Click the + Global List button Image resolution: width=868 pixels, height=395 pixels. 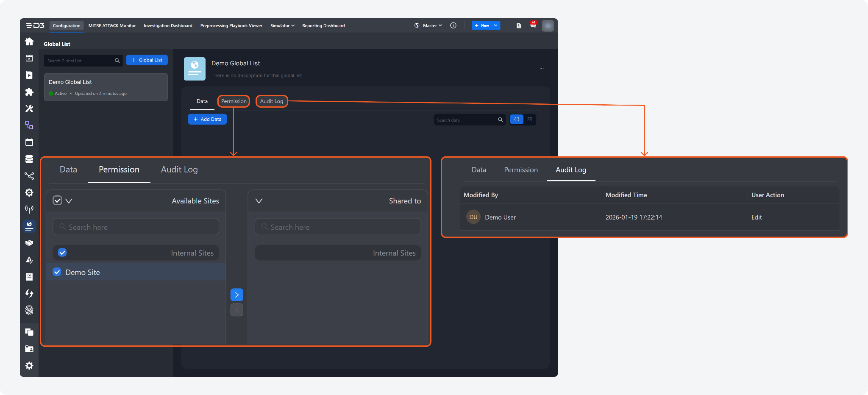pyautogui.click(x=147, y=60)
